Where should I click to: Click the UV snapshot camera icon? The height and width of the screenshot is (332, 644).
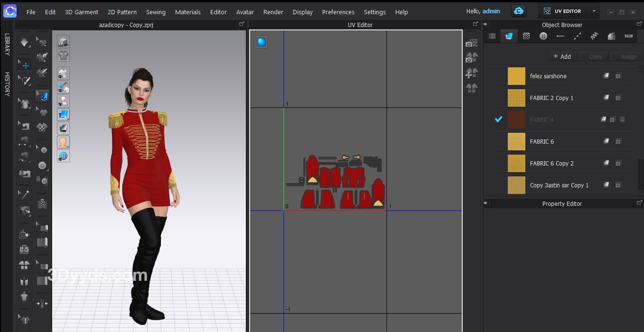pos(471,43)
